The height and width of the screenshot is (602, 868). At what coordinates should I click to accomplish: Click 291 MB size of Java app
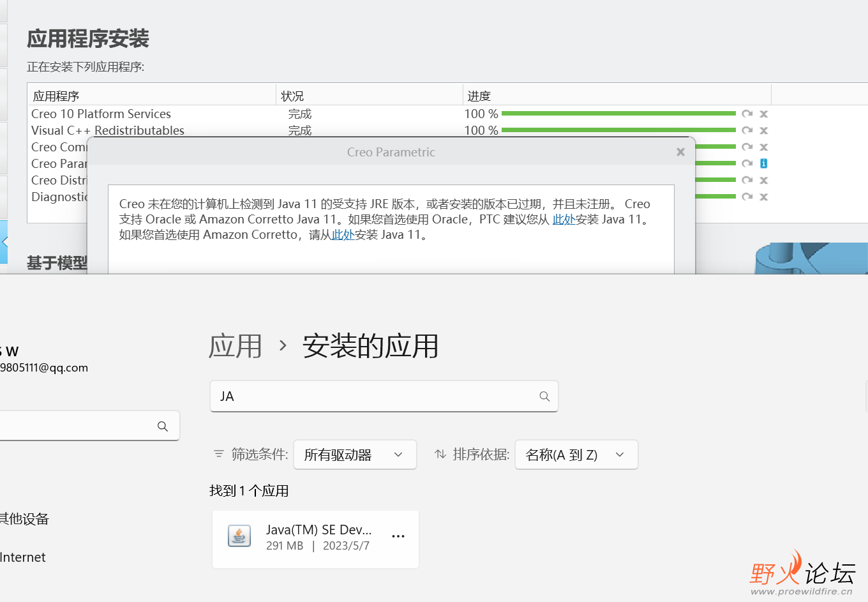pos(285,546)
